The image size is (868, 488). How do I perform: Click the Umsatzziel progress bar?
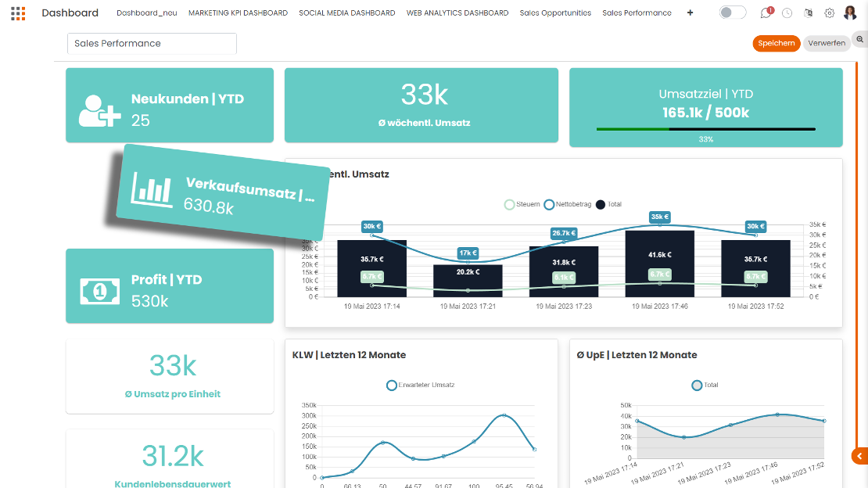[x=705, y=127]
